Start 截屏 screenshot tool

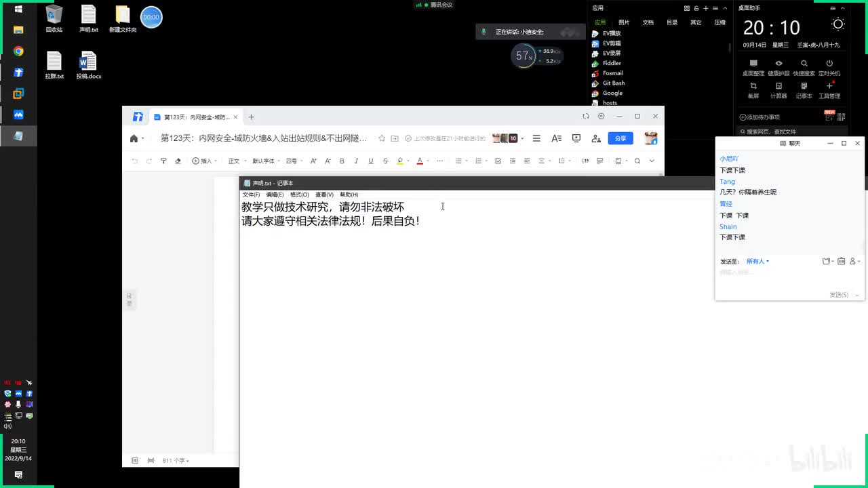click(753, 91)
